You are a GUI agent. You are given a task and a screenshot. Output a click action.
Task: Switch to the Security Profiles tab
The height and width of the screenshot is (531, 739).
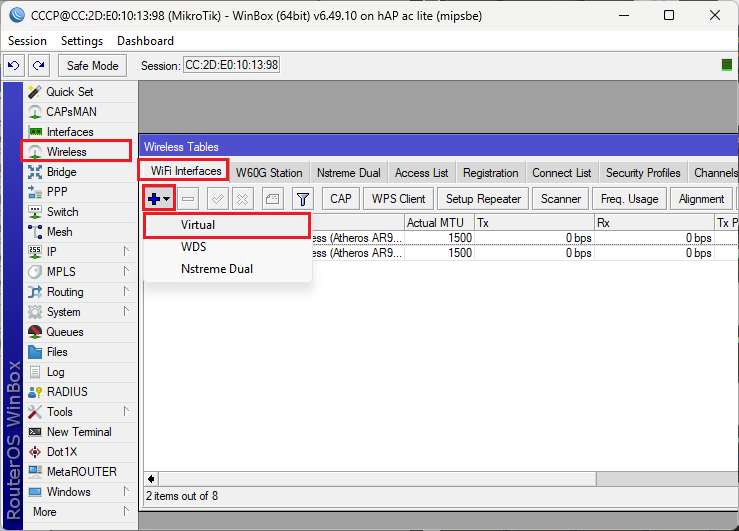pyautogui.click(x=643, y=173)
